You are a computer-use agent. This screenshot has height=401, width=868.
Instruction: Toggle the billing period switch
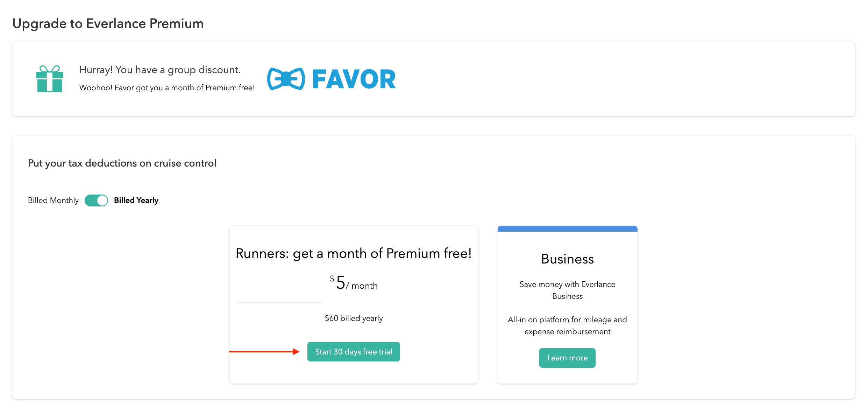96,200
